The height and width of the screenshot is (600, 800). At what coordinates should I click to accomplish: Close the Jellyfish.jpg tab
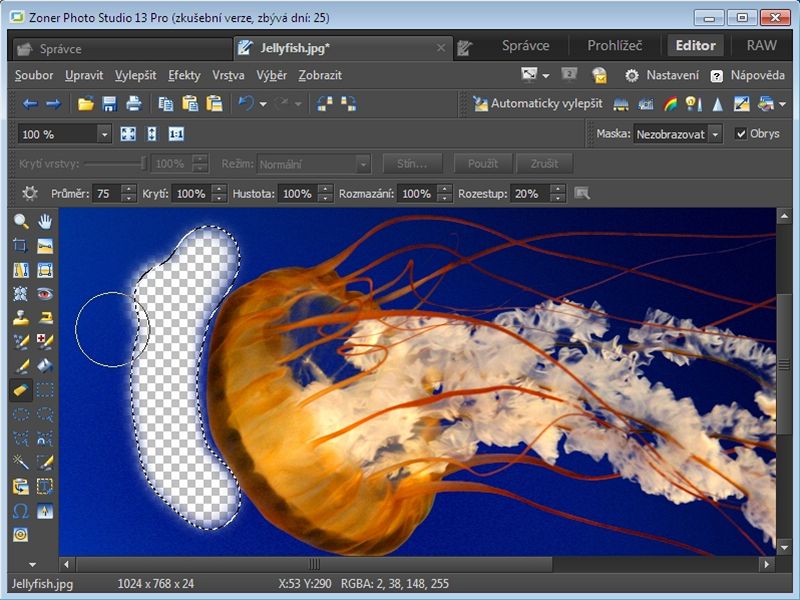click(441, 47)
